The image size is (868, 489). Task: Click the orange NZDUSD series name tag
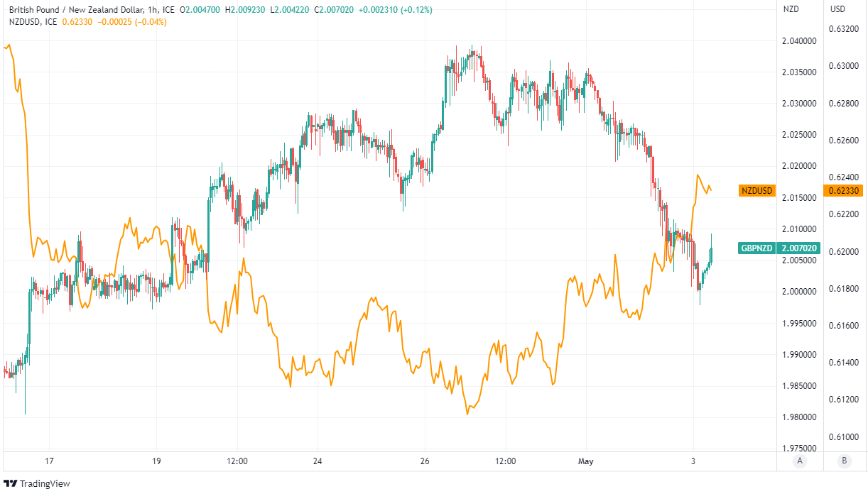756,191
